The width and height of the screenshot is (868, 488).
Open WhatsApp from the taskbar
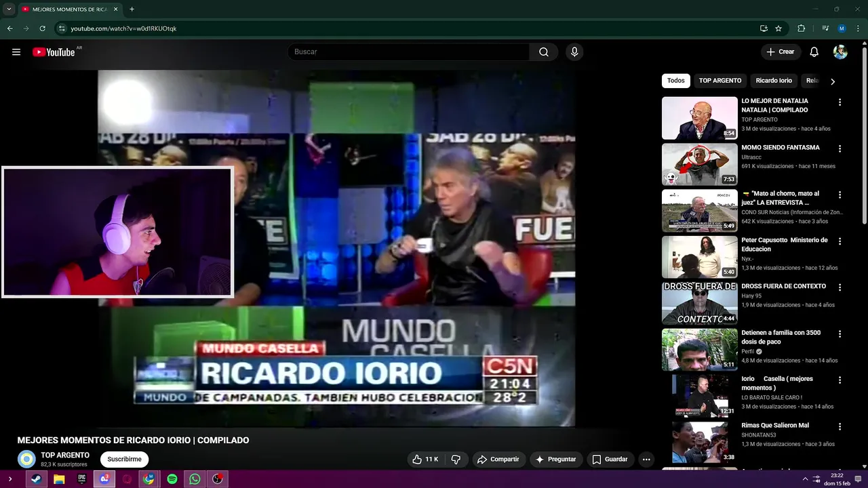point(195,479)
